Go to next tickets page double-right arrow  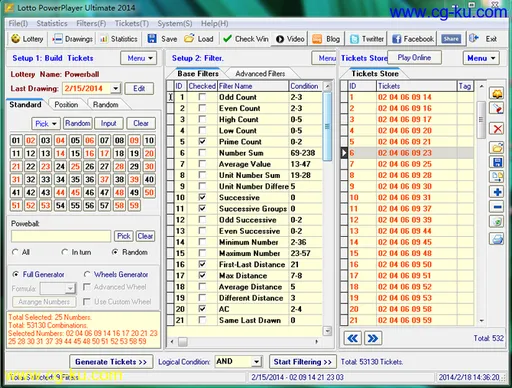(373, 338)
